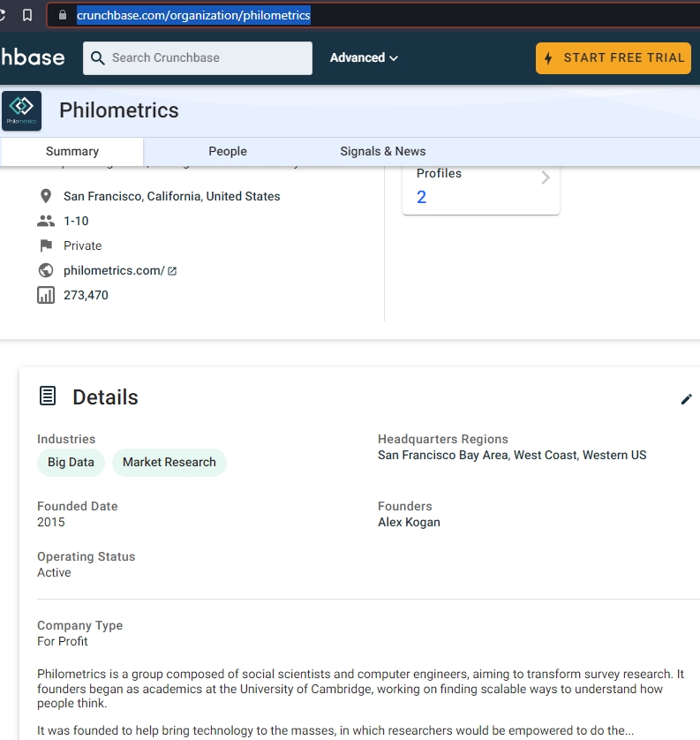Click the lightning bolt icon on trial button

pyautogui.click(x=548, y=58)
